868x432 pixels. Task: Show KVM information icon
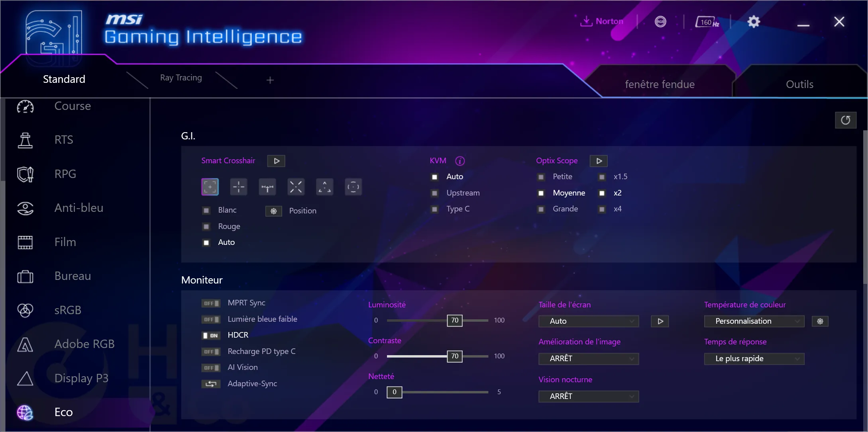pyautogui.click(x=460, y=161)
